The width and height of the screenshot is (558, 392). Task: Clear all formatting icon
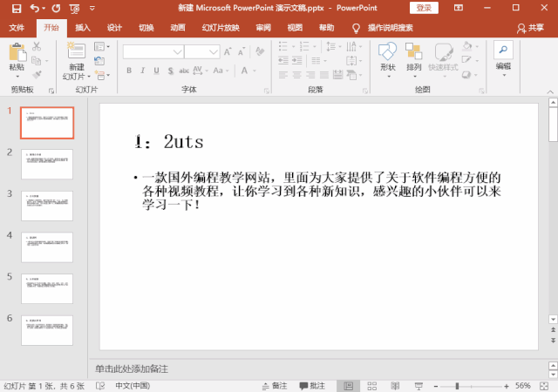(x=260, y=51)
